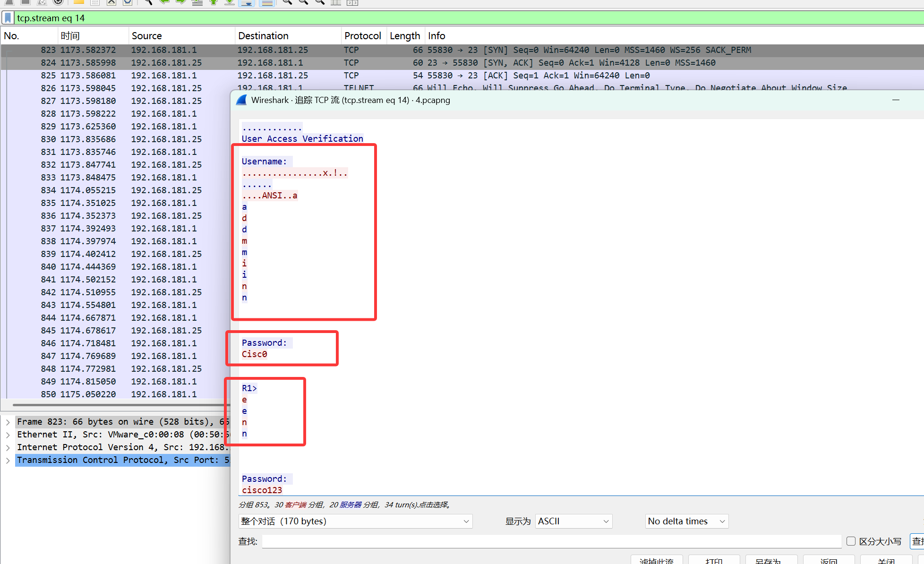Click the green Go back arrow
This screenshot has width=924, height=564.
click(x=164, y=2)
